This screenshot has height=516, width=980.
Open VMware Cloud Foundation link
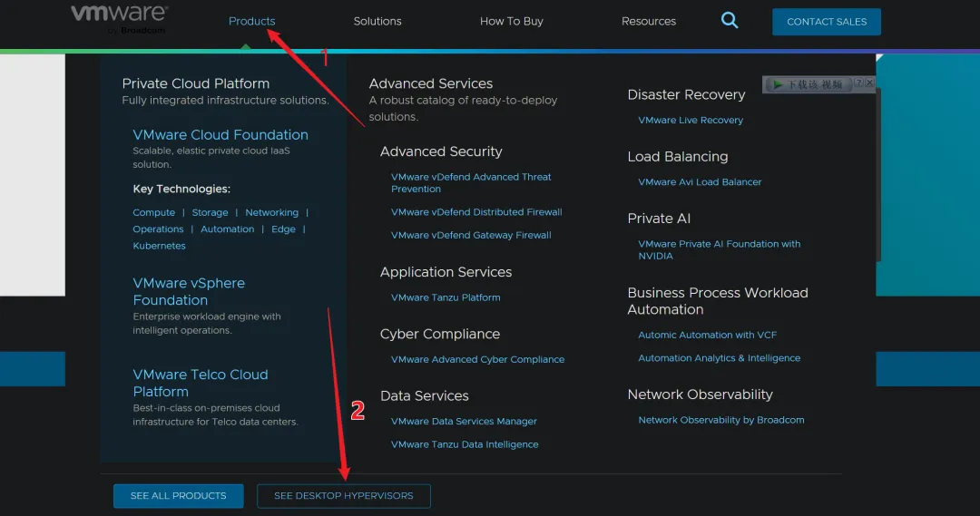220,135
